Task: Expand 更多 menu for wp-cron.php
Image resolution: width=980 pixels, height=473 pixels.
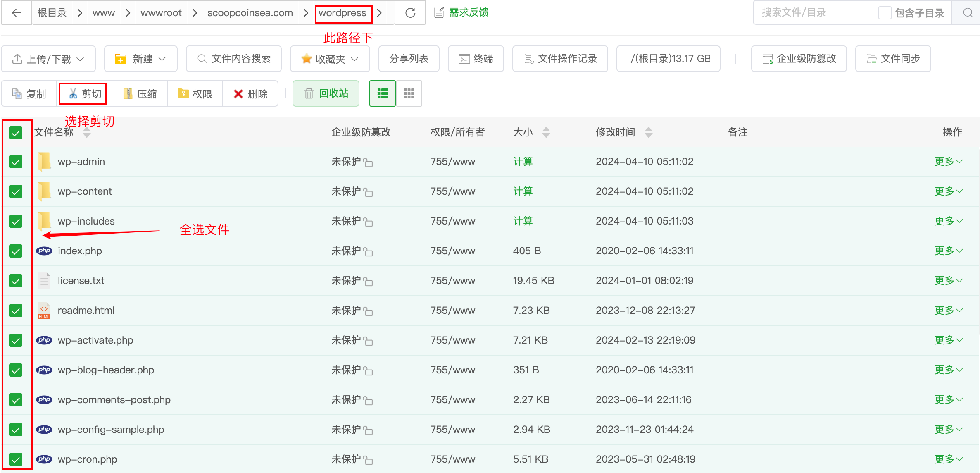Action: pos(949,459)
